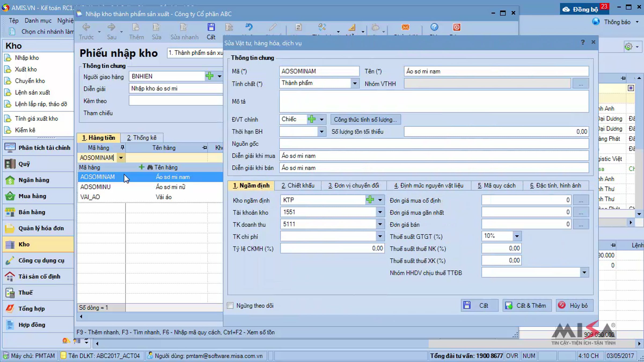The width and height of the screenshot is (644, 362).
Task: Open the Danh mục menu
Action: tap(38, 21)
